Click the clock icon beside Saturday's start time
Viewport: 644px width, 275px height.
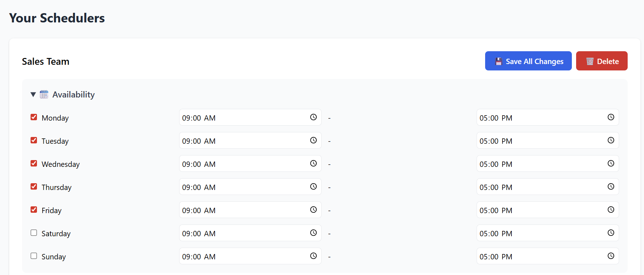[x=313, y=233]
